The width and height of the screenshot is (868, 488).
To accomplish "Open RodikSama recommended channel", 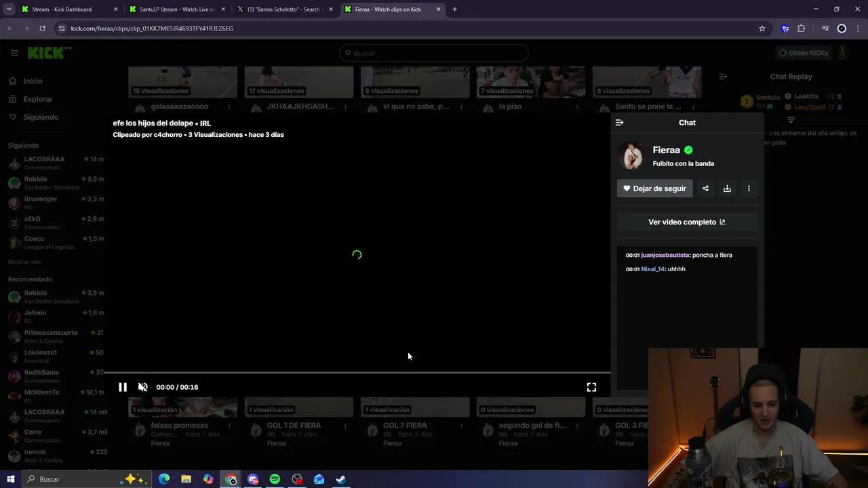I will pyautogui.click(x=56, y=376).
